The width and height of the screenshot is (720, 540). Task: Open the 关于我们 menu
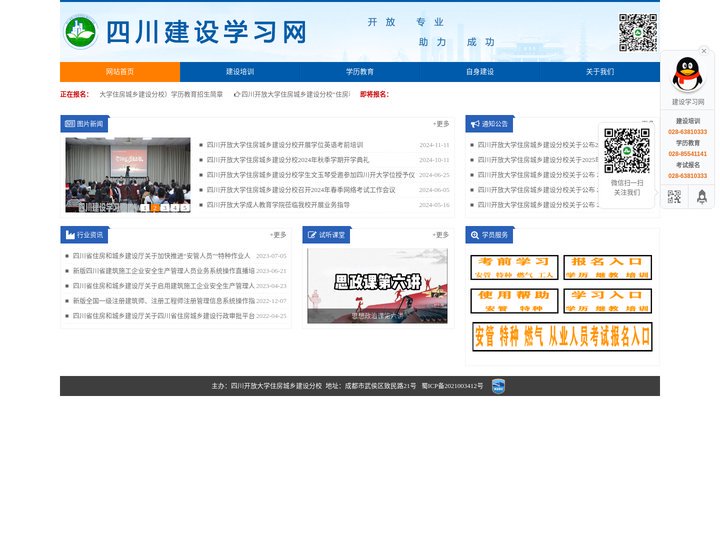pyautogui.click(x=600, y=72)
